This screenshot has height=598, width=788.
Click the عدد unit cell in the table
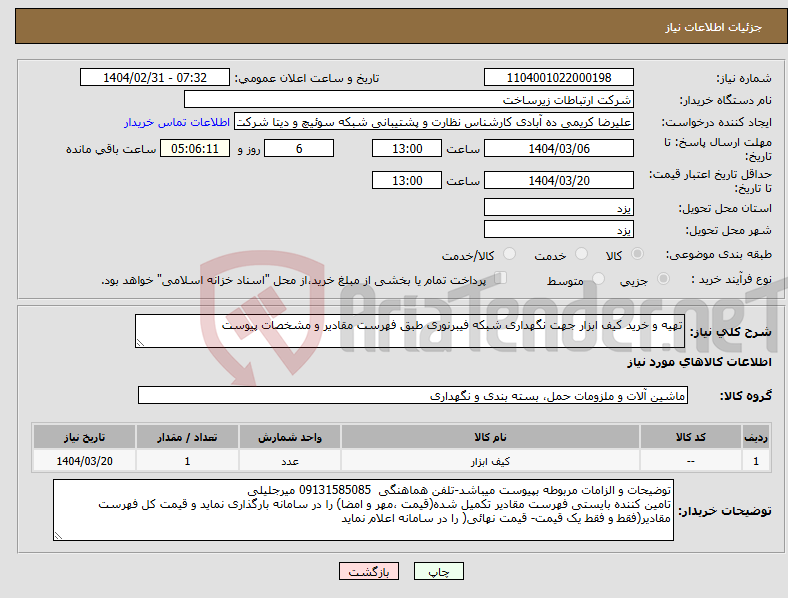click(x=290, y=461)
